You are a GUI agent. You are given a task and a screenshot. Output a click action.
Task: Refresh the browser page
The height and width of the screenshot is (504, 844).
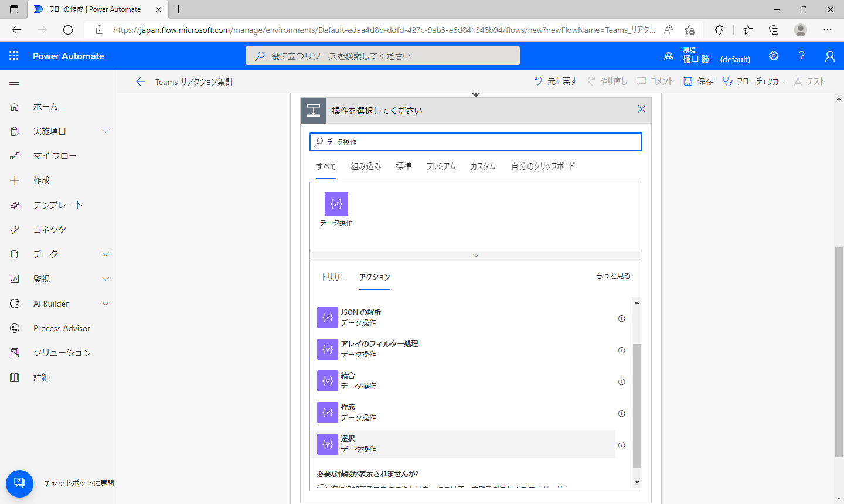68,30
